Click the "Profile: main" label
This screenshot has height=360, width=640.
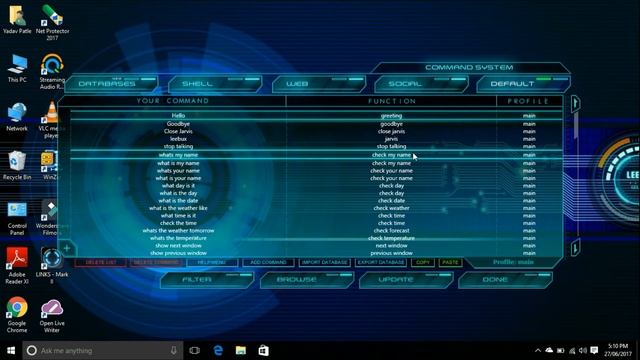(513, 262)
